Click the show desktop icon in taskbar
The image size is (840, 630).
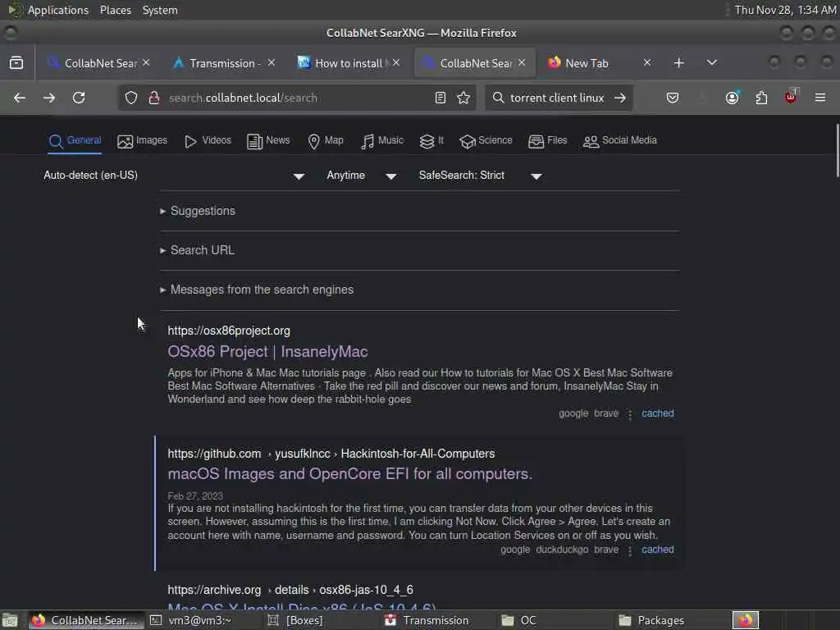[10, 620]
